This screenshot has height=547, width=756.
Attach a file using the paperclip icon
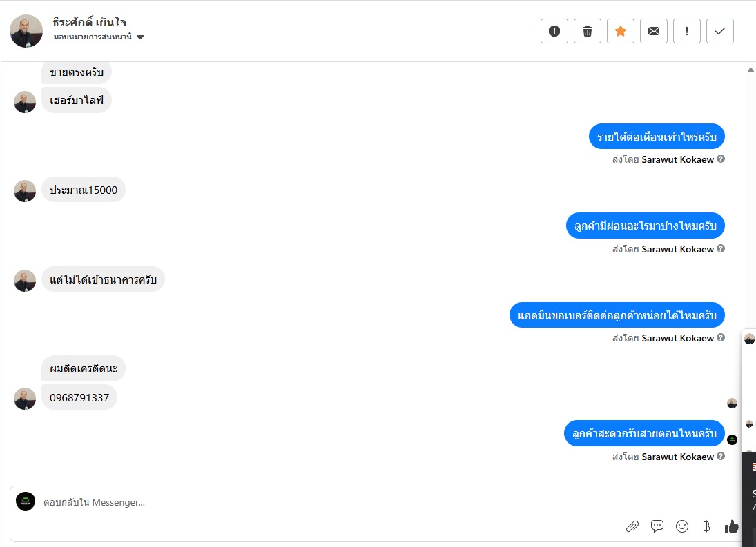pyautogui.click(x=632, y=526)
